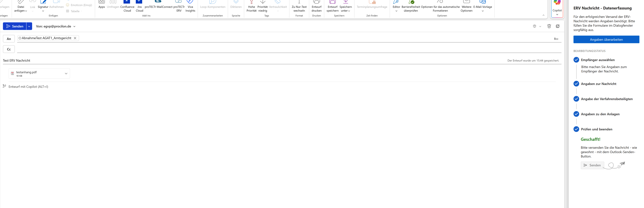This screenshot has height=208, width=644.
Task: Expand the Von sender address dropdown
Action: pos(74,26)
